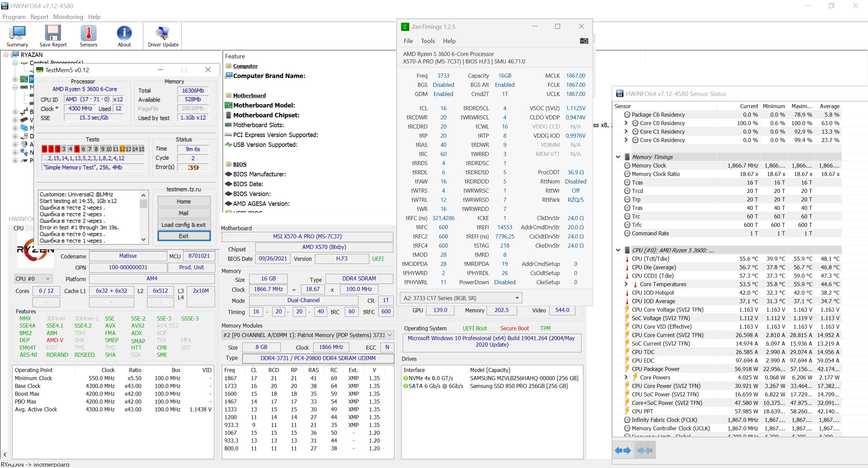The width and height of the screenshot is (868, 468).
Task: Click the Driver Update icon
Action: (163, 33)
